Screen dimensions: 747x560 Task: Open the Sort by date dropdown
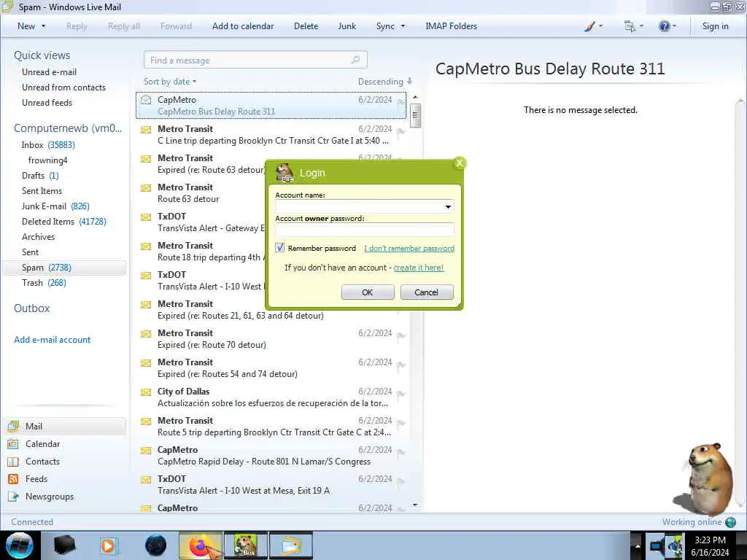170,82
